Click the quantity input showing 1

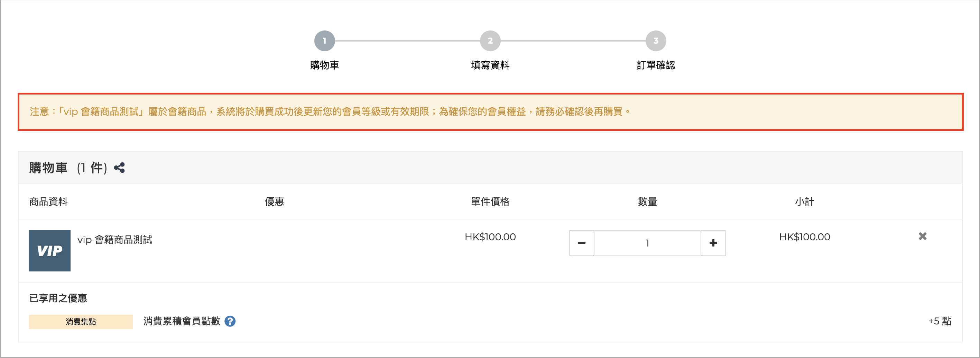pos(647,243)
